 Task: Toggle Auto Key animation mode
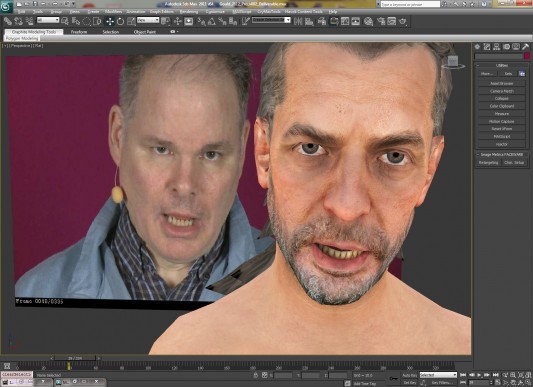[410, 375]
